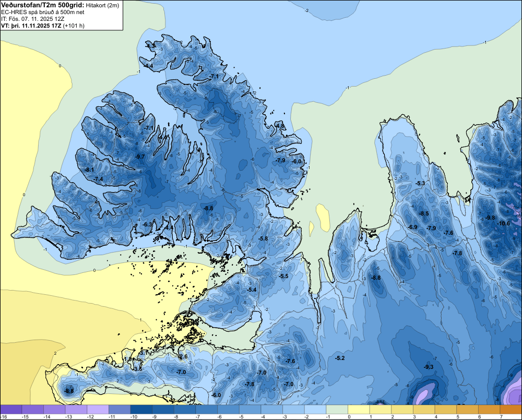
Task: Click the 3.1 temperature label
Action: point(144,353)
